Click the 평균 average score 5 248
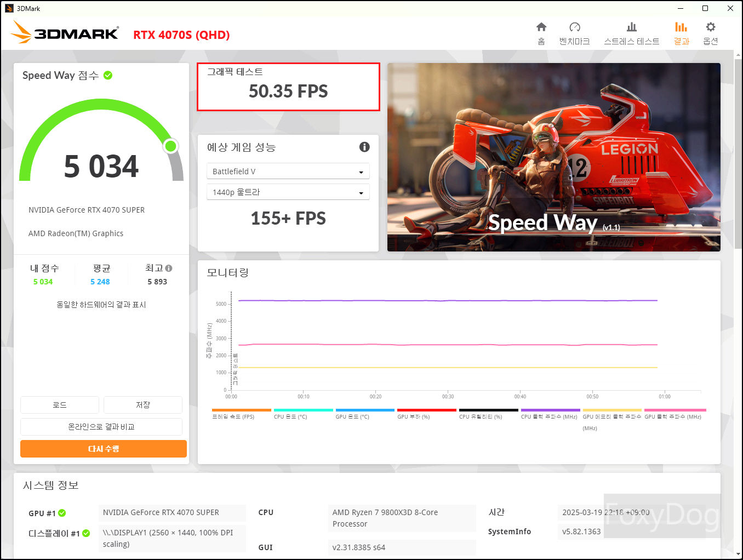Viewport: 743px width, 560px height. (100, 282)
